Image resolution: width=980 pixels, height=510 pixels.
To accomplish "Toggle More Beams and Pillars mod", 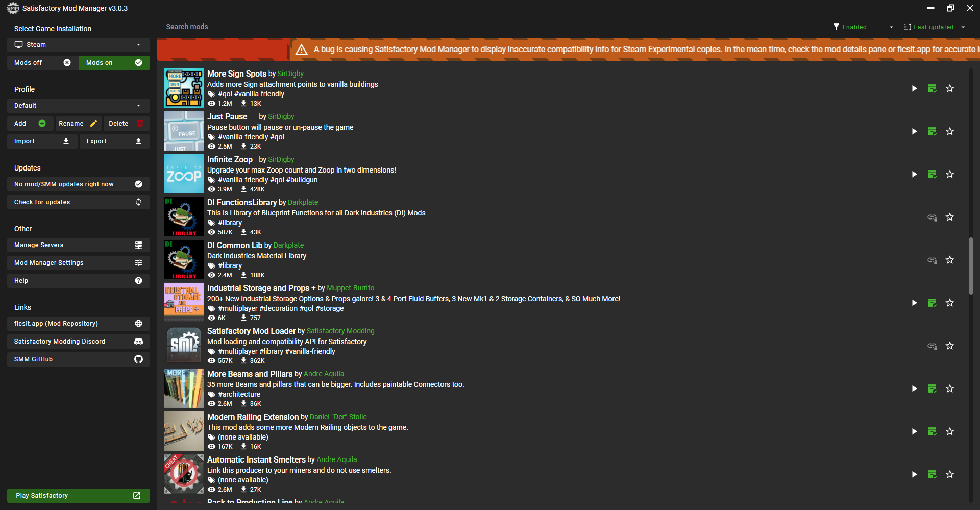I will tap(914, 388).
